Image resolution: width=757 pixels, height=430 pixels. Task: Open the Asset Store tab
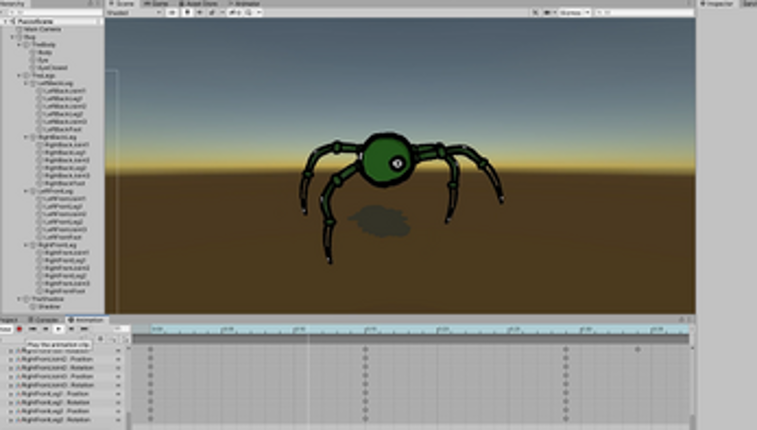[198, 3]
